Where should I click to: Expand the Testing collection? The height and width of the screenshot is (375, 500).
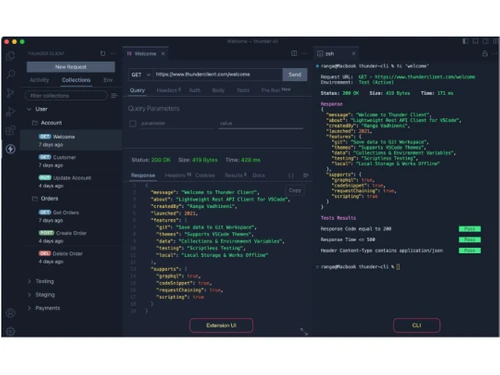pyautogui.click(x=29, y=281)
